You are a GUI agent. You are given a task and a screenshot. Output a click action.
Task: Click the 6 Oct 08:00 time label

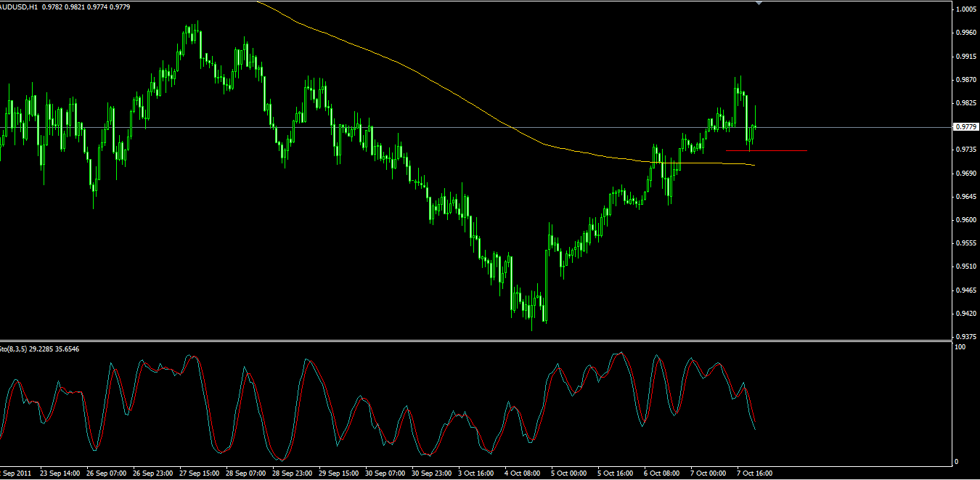(663, 473)
